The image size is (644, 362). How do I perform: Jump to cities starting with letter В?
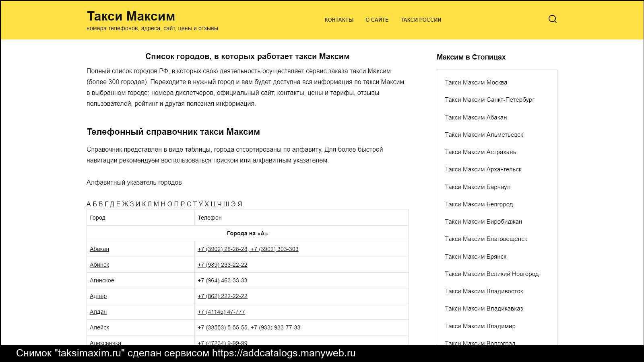click(x=101, y=204)
